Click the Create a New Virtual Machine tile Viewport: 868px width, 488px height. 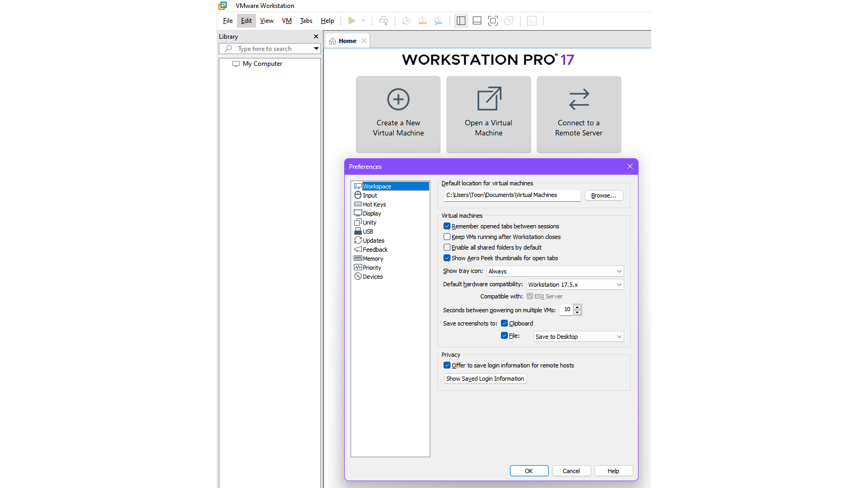(x=398, y=115)
